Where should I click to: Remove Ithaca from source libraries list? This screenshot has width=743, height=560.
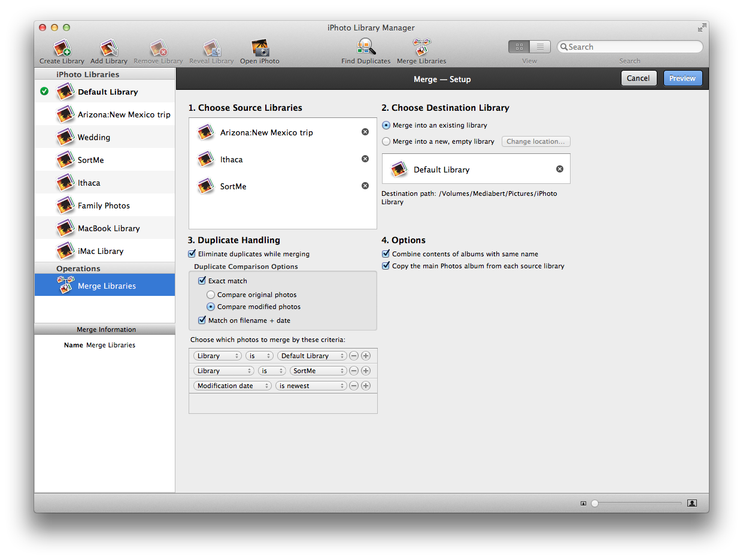[x=365, y=159]
